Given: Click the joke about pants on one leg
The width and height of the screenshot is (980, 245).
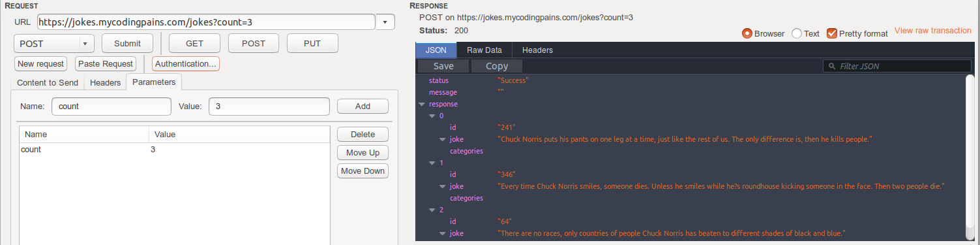Looking at the screenshot, I should point(685,139).
